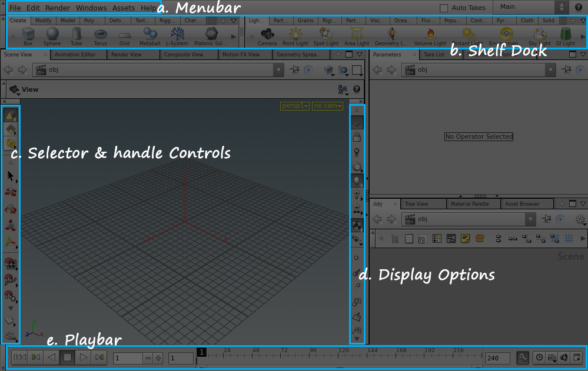Stop playback in the playbar
This screenshot has width=588, height=371.
(68, 357)
